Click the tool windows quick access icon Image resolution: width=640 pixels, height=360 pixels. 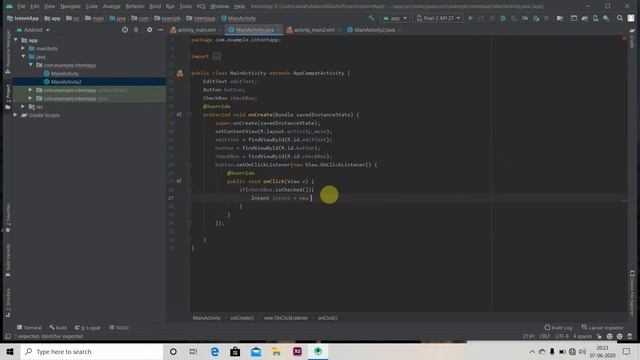(x=8, y=336)
